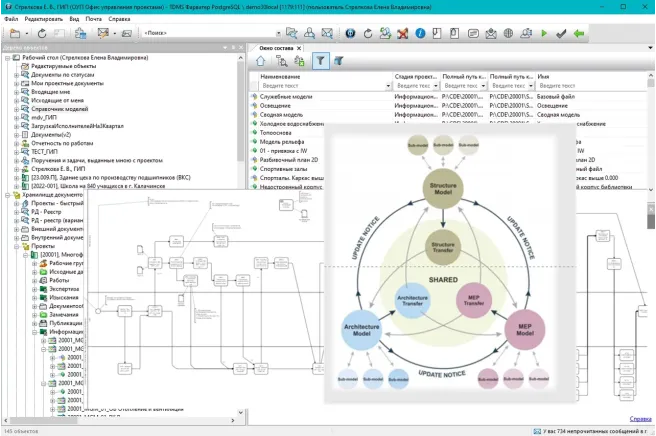
Task: Switch to the Окно состава tab
Action: 277,47
